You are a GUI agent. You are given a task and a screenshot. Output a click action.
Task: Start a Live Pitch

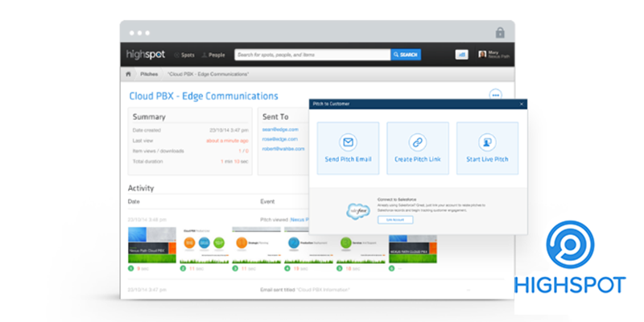486,148
